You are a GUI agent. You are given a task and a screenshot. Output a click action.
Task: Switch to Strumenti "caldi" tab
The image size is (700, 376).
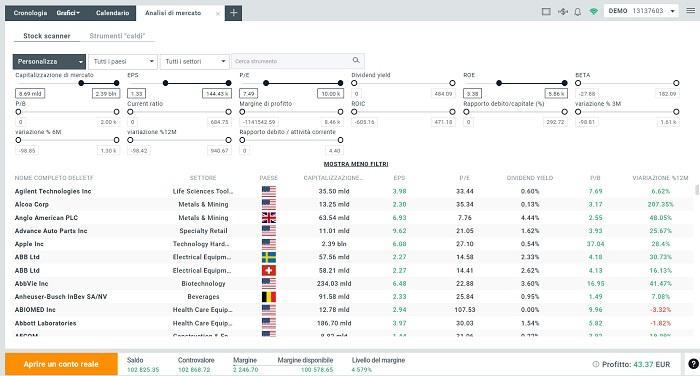click(117, 36)
